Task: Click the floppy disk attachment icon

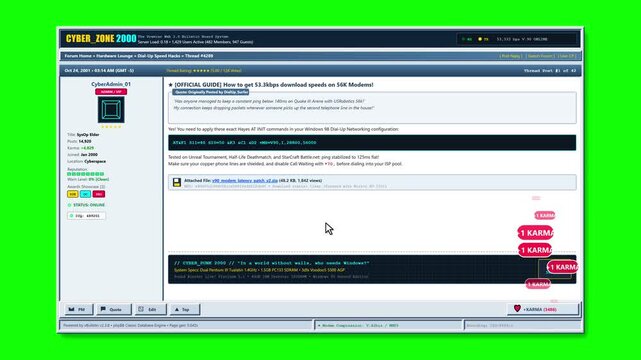Action: [x=177, y=182]
